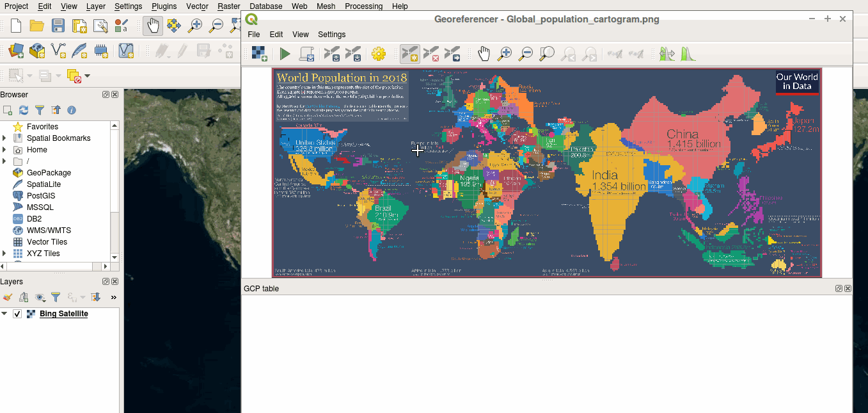Click Full Histogram Stretch icon
Screen dimensions: 868x413
point(688,54)
